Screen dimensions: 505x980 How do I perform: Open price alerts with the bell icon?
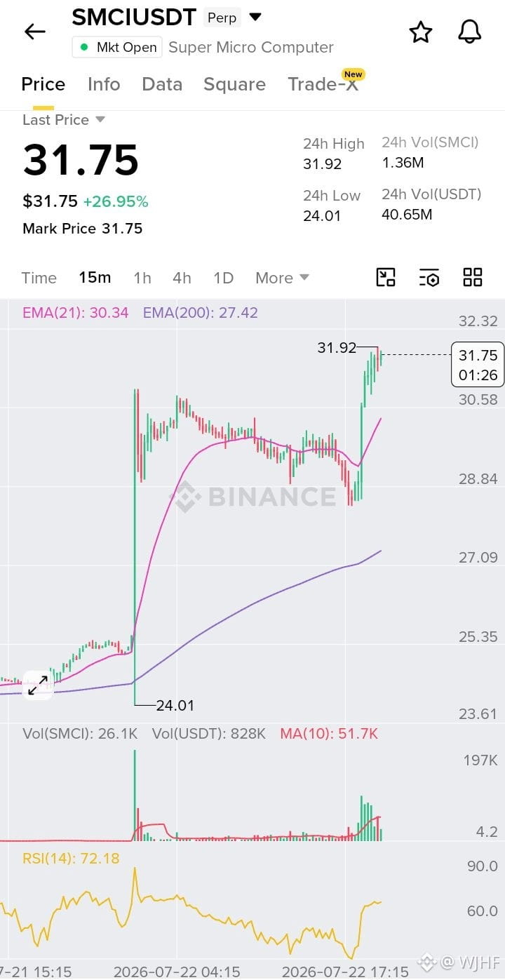[x=469, y=32]
